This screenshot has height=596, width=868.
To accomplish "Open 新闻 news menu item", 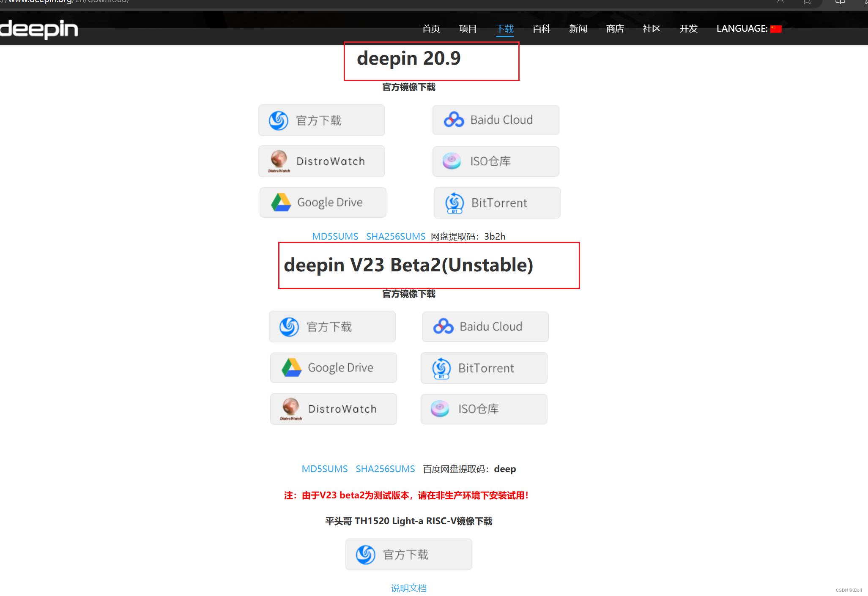I will tap(578, 29).
